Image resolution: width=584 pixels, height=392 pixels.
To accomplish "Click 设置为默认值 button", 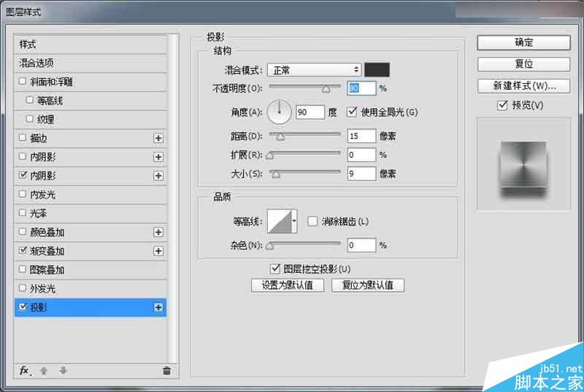I will point(288,285).
